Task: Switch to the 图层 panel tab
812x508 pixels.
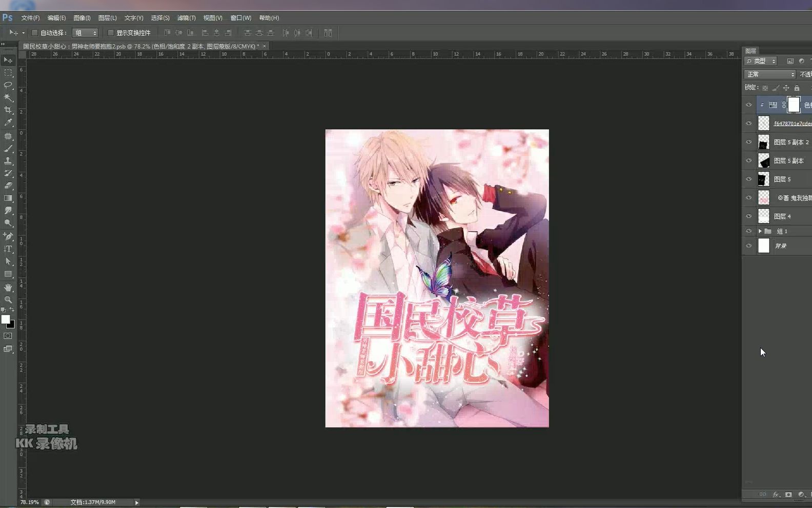Action: (x=751, y=51)
